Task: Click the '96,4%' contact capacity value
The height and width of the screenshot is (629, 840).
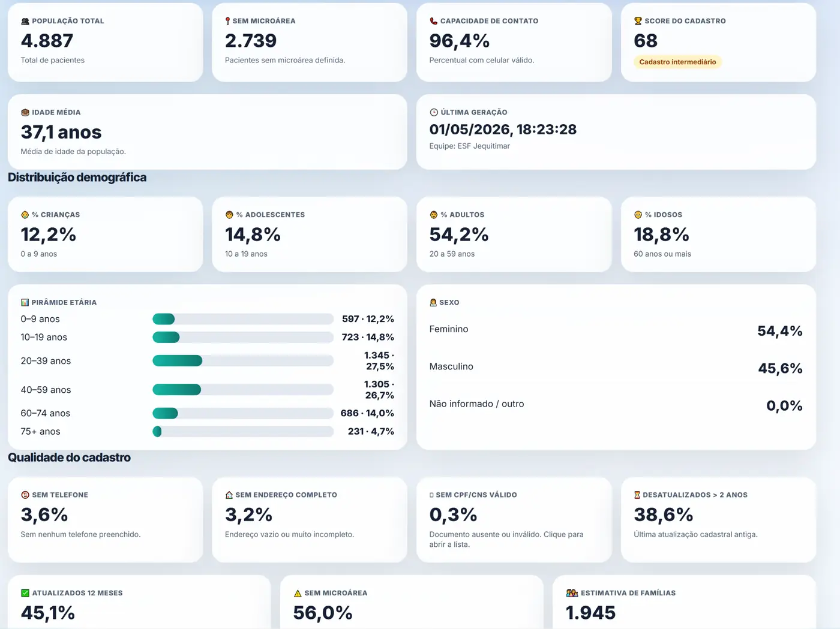Action: click(460, 41)
